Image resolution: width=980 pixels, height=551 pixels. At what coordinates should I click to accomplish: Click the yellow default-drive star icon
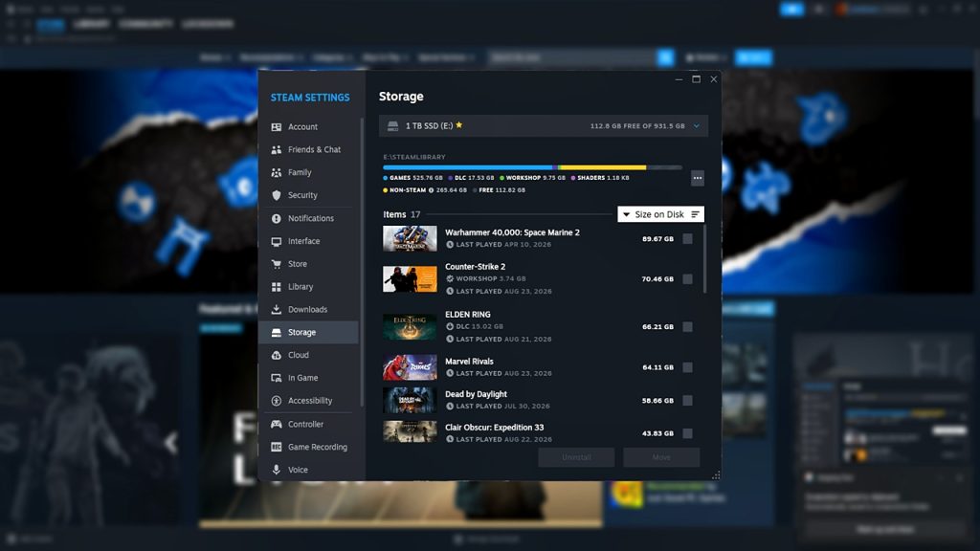click(459, 125)
